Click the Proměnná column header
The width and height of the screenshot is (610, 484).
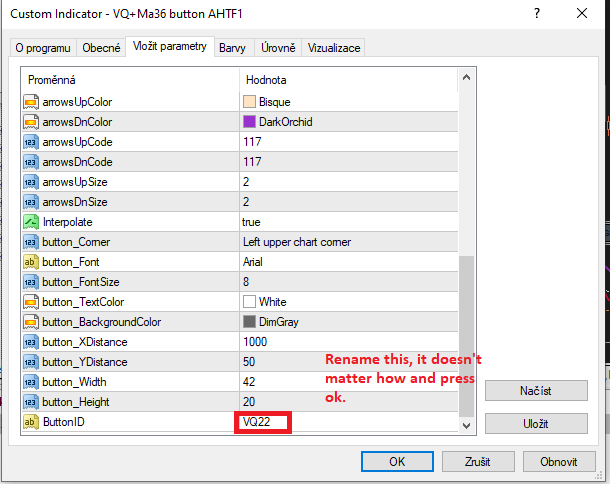[x=130, y=80]
